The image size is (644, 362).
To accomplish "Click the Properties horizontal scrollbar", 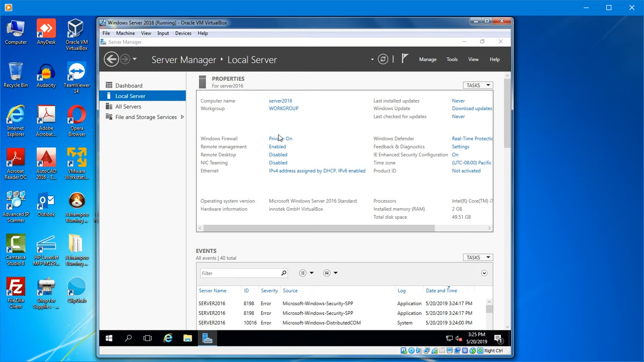I will tap(316, 228).
